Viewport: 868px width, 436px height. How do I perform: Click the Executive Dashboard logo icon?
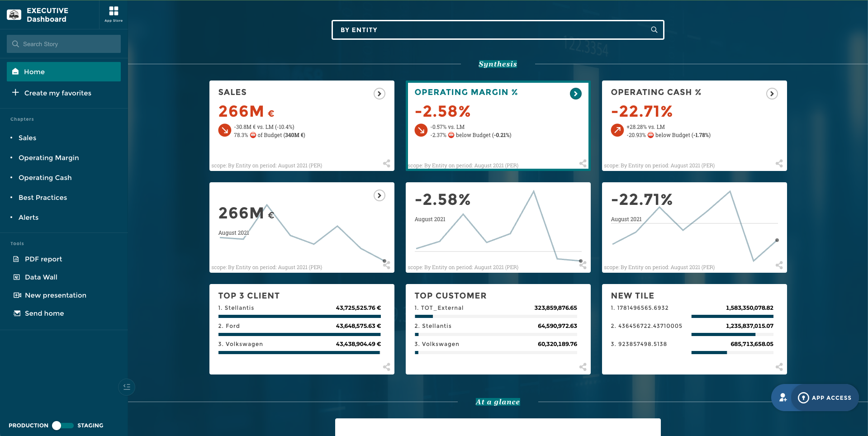pos(14,15)
